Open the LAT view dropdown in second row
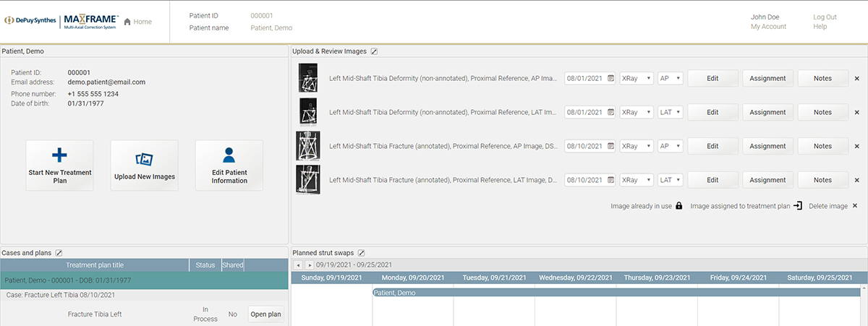The height and width of the screenshot is (326, 868). (x=671, y=112)
